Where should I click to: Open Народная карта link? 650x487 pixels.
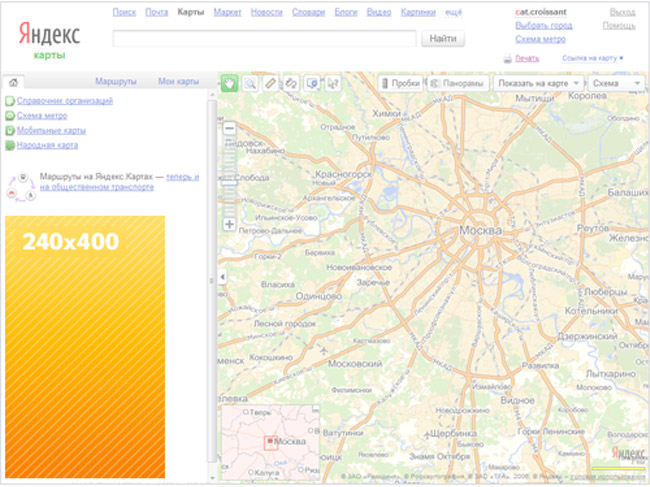coord(47,145)
